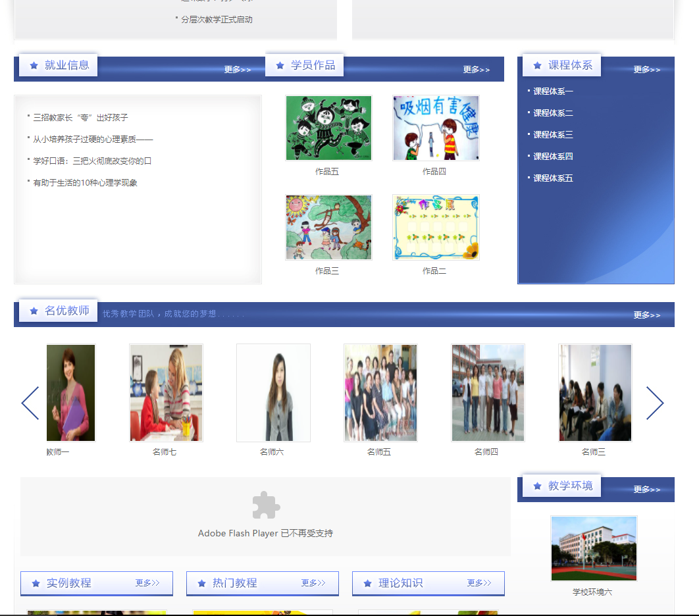The image size is (699, 616).
Task: Select the 学员作品 section tab
Action: tap(305, 66)
